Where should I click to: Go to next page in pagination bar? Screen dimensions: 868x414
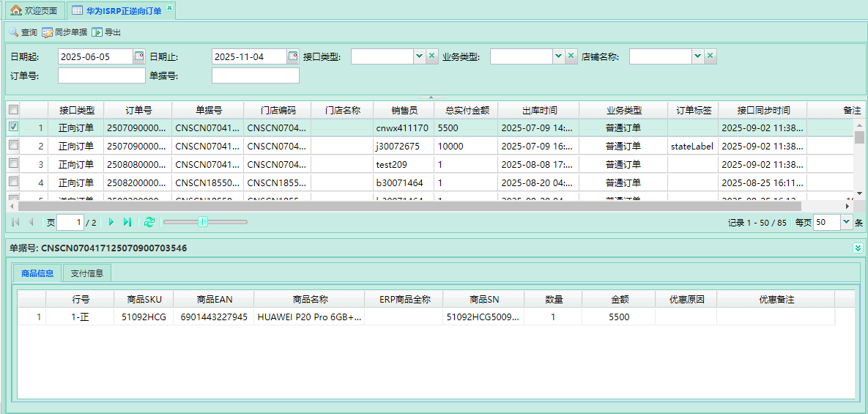point(111,222)
